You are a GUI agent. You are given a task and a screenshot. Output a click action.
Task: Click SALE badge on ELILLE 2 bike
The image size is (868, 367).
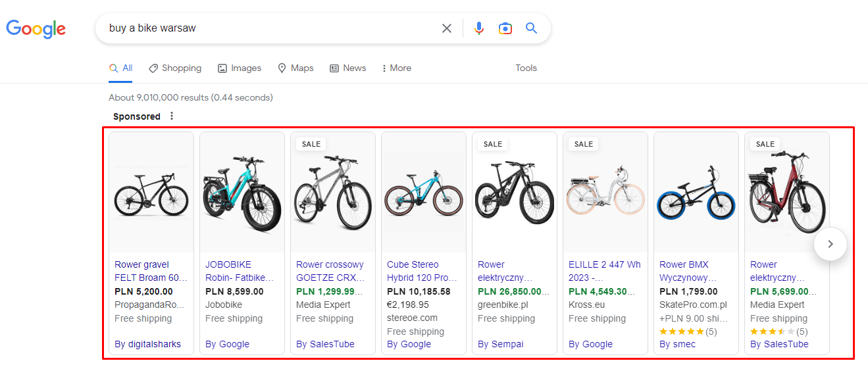point(584,144)
